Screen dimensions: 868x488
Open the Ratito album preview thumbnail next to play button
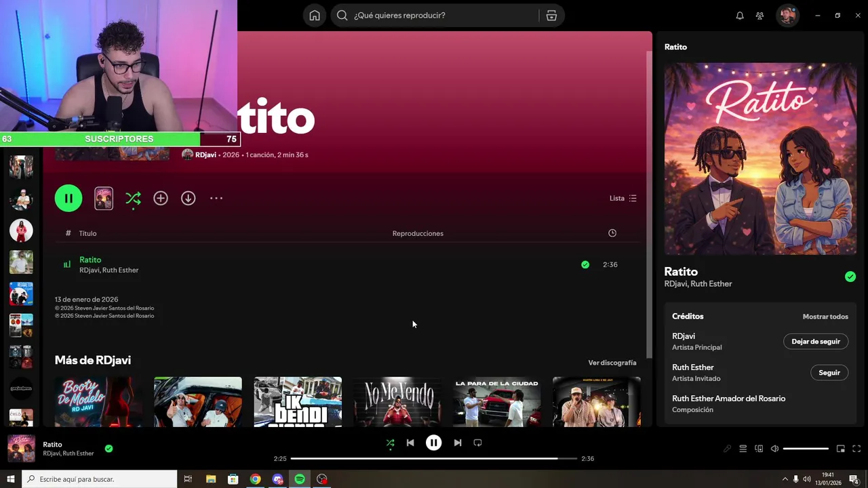[x=104, y=198]
